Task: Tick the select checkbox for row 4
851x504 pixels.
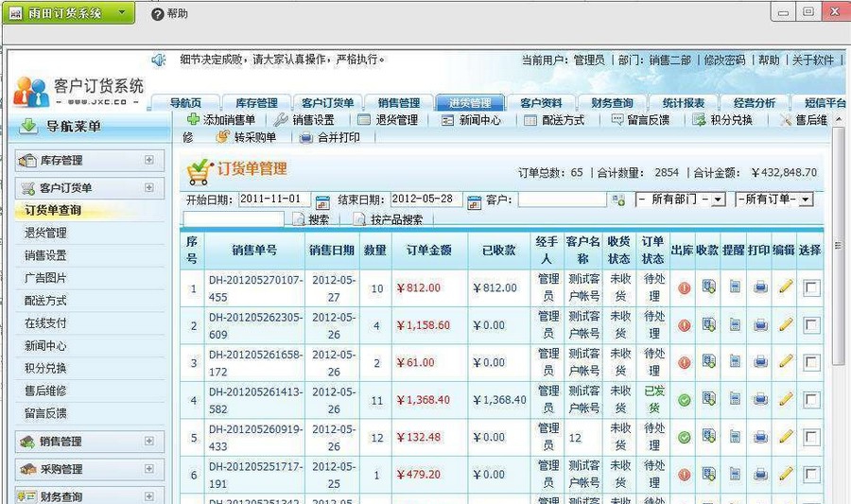Action: [811, 400]
